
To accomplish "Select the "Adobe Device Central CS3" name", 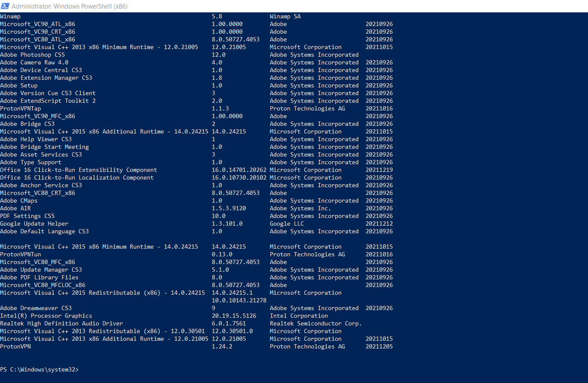I will pyautogui.click(x=41, y=70).
